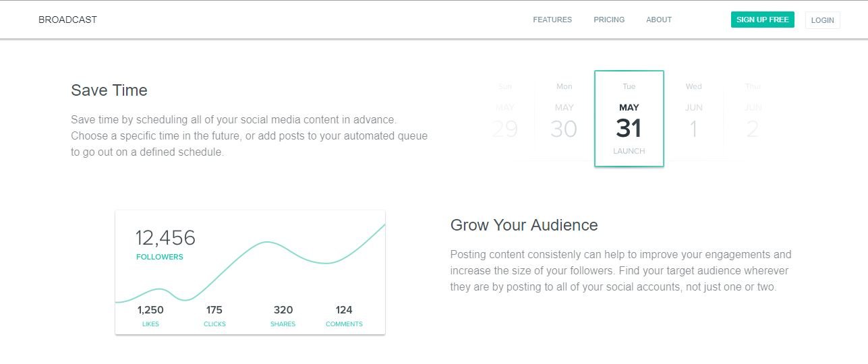Select the 320 Shares stat
Image resolution: width=868 pixels, height=364 pixels.
pos(283,315)
